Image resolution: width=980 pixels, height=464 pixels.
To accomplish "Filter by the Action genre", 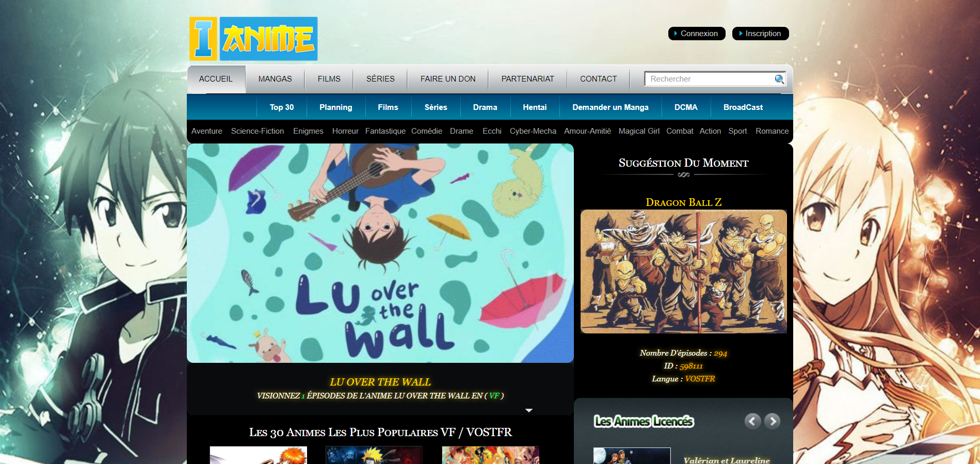I will [710, 131].
